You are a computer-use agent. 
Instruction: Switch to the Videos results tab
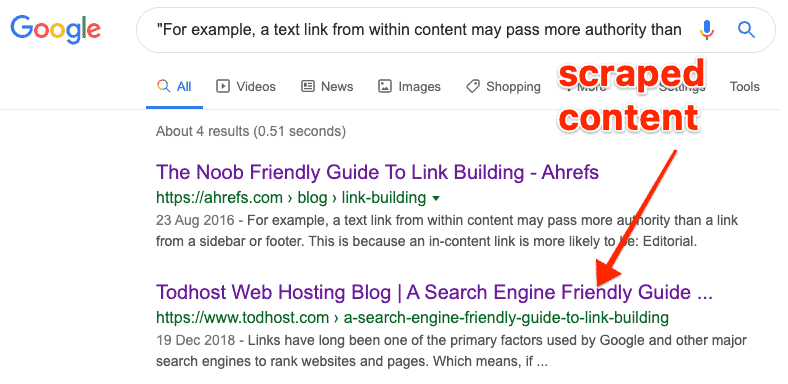(246, 86)
